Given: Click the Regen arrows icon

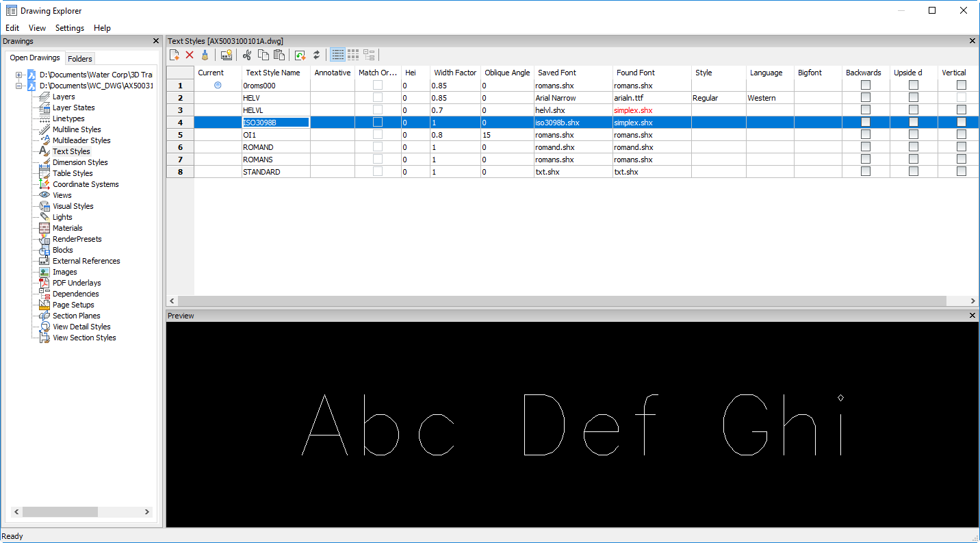Looking at the screenshot, I should [x=316, y=55].
